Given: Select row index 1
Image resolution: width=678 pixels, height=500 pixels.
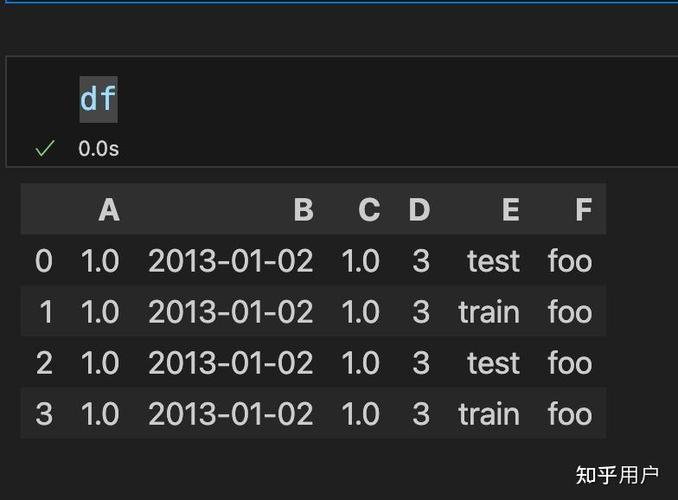Looking at the screenshot, I should [x=46, y=312].
